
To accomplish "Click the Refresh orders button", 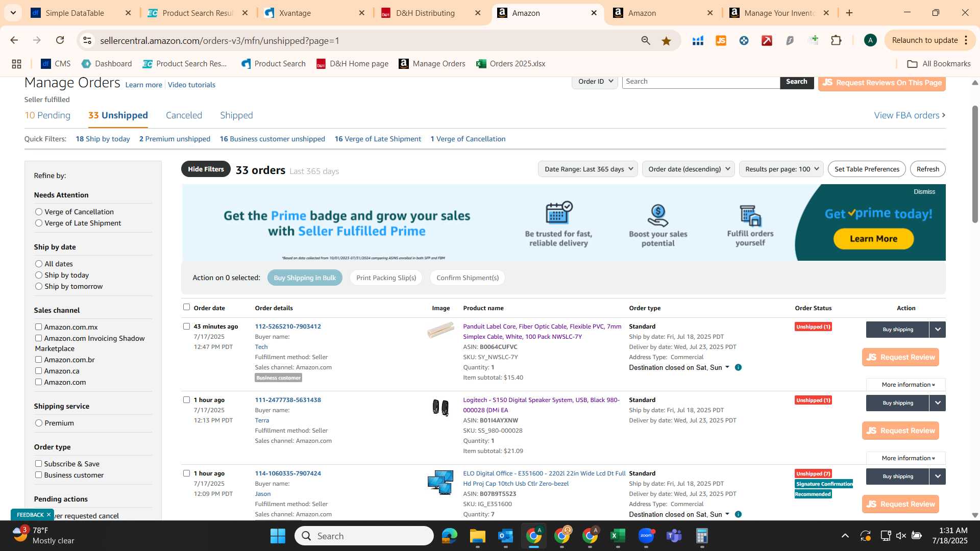I will coord(927,169).
